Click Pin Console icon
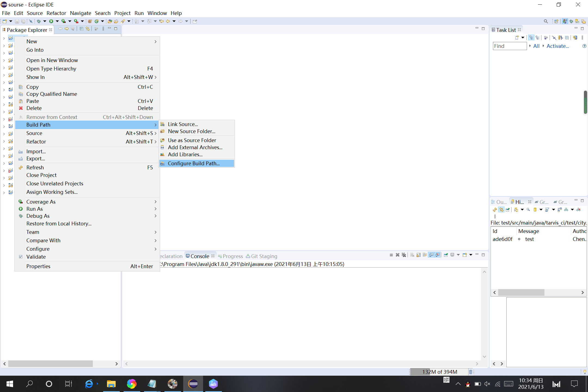Viewport: 588px width, 392px height. pos(446,255)
